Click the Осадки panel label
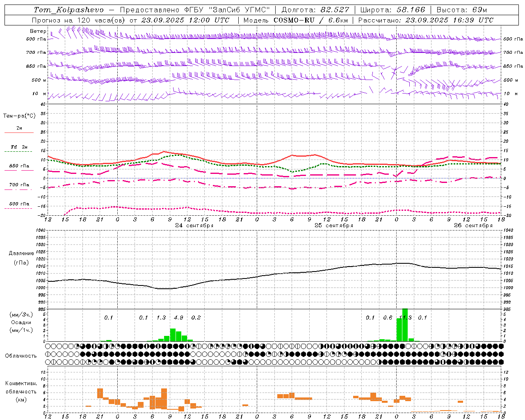The height and width of the screenshot is (420, 525). (x=21, y=322)
